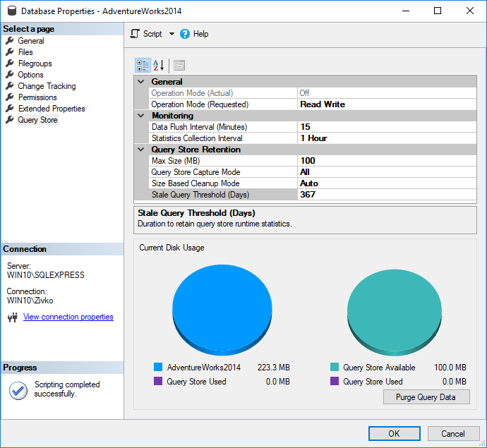Image resolution: width=487 pixels, height=448 pixels.
Task: Open the Change Tracking page
Action: (x=47, y=86)
